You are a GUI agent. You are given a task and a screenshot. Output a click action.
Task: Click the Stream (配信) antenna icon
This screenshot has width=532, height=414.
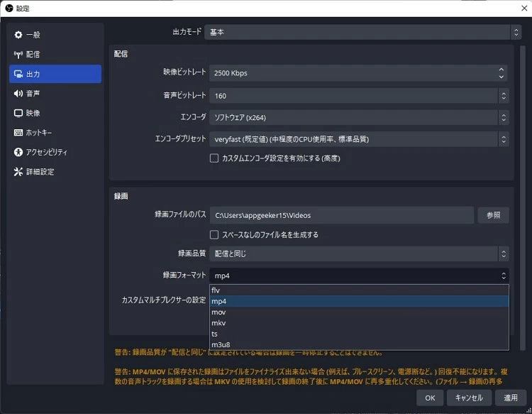pyautogui.click(x=18, y=55)
